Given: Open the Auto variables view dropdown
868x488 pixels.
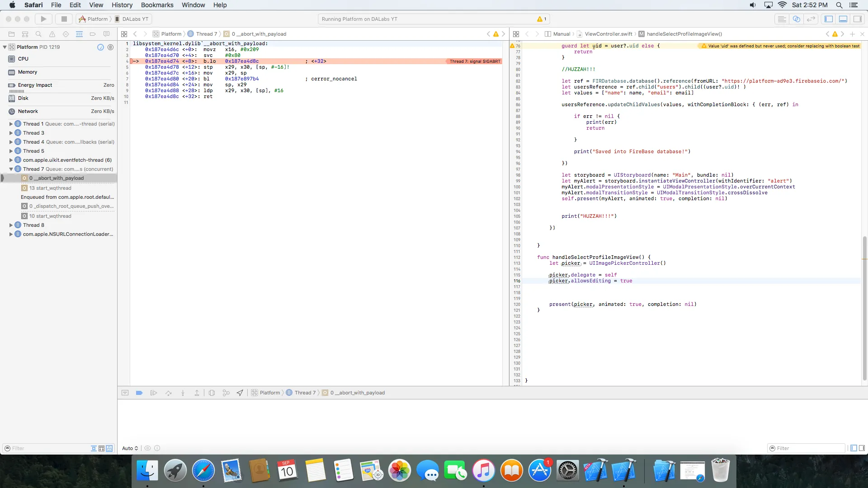Looking at the screenshot, I should coord(130,448).
